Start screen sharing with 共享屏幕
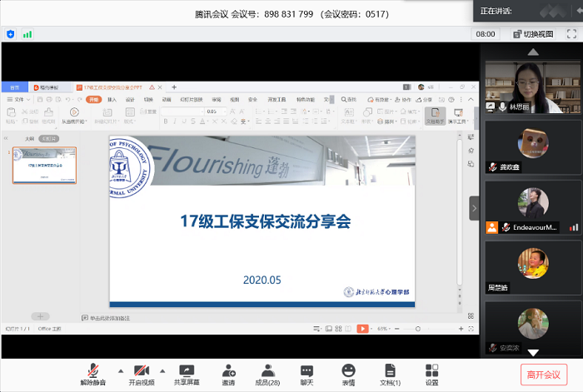 187,374
